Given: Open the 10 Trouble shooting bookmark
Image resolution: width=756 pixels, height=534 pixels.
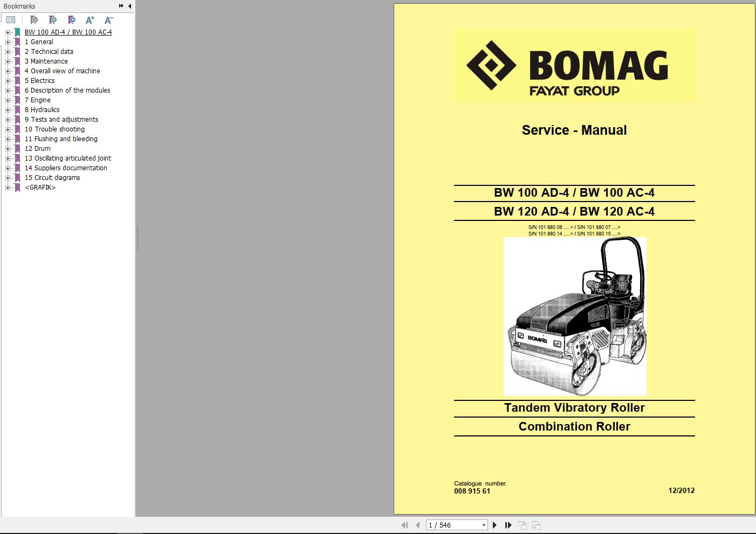Looking at the screenshot, I should coord(54,129).
